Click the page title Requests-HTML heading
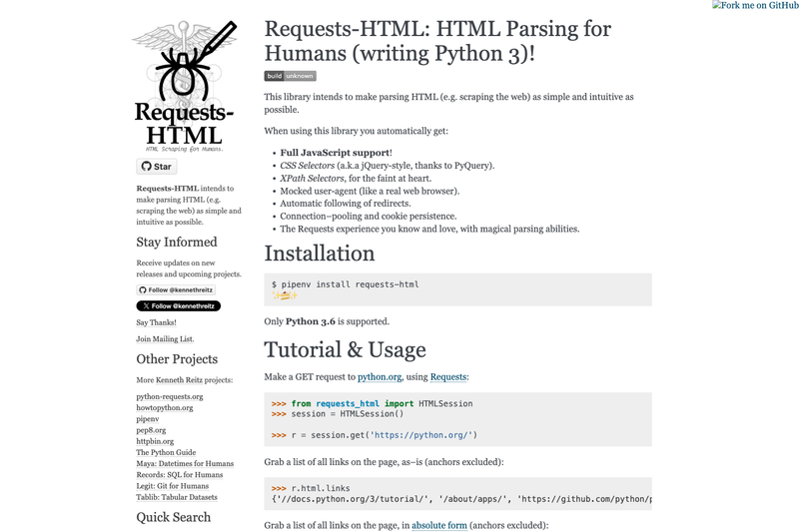This screenshot has width=799, height=532. (437, 41)
